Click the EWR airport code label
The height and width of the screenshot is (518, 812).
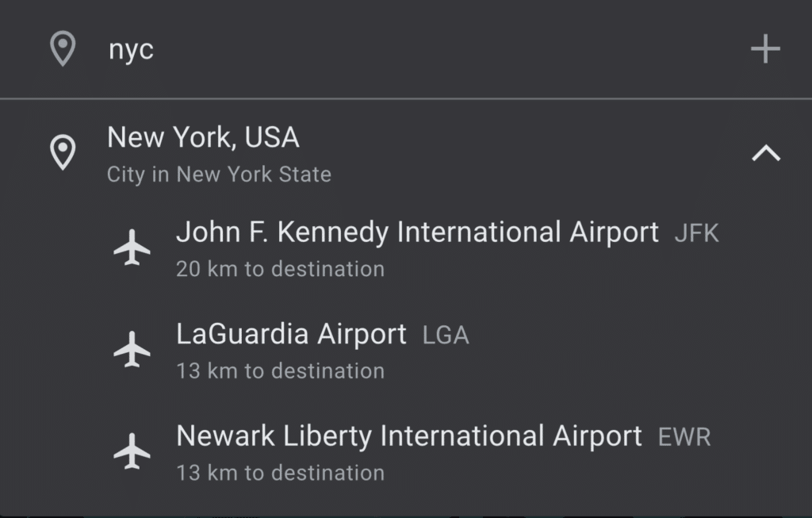click(x=687, y=436)
